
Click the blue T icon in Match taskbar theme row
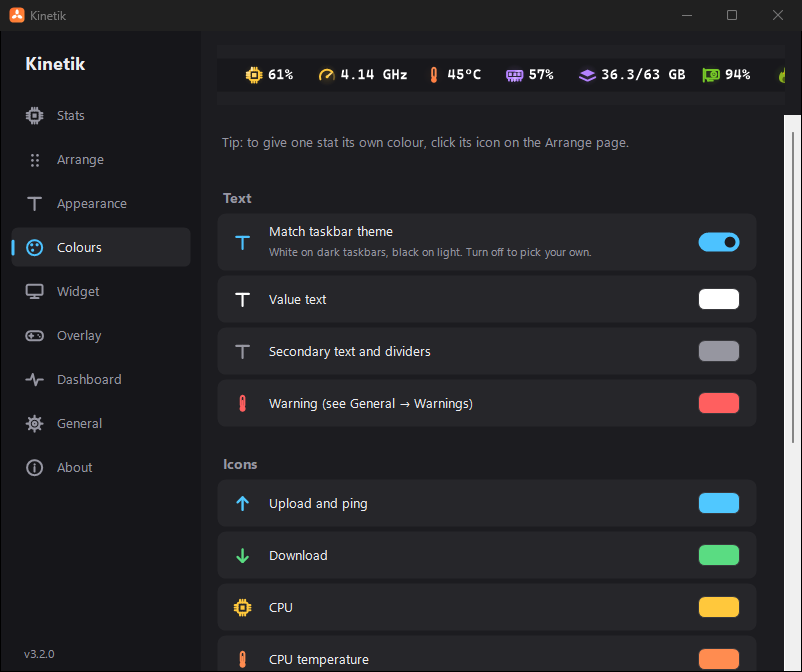(x=242, y=242)
